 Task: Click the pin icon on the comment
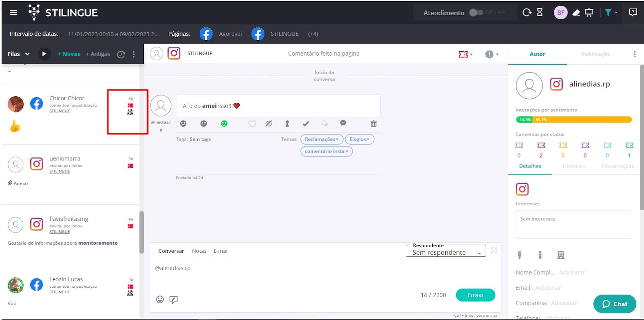click(287, 124)
